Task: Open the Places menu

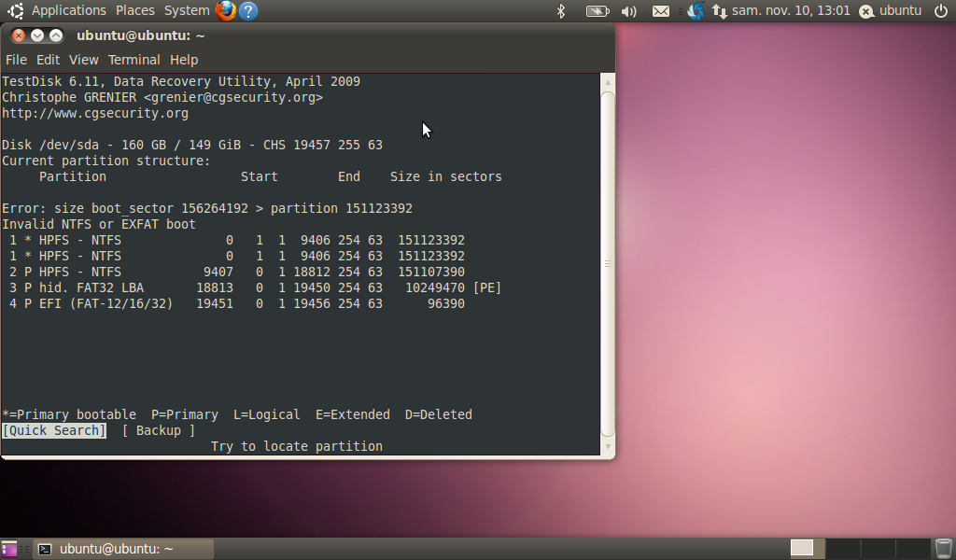Action: pos(134,10)
